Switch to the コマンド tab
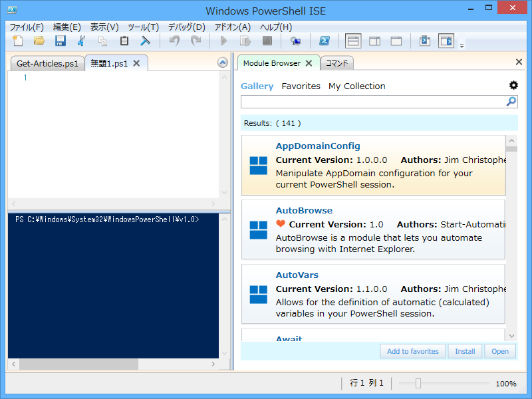Screen dimensions: 532x399 [336, 62]
